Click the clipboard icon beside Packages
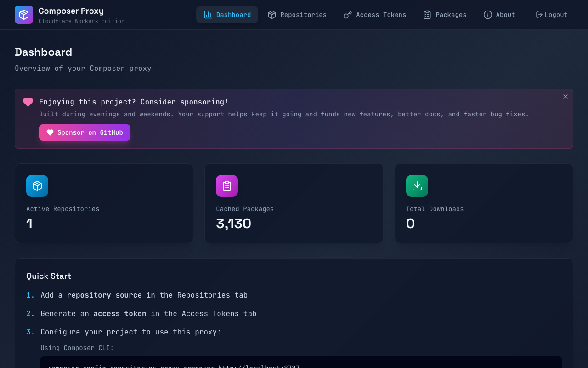 (x=427, y=15)
